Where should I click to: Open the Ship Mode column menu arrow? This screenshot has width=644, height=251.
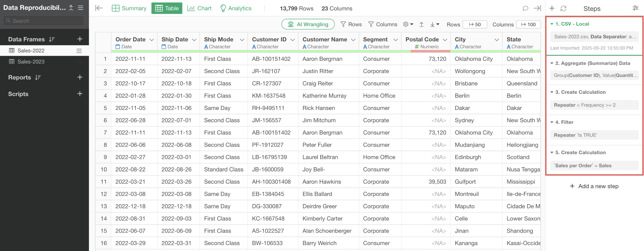click(242, 40)
